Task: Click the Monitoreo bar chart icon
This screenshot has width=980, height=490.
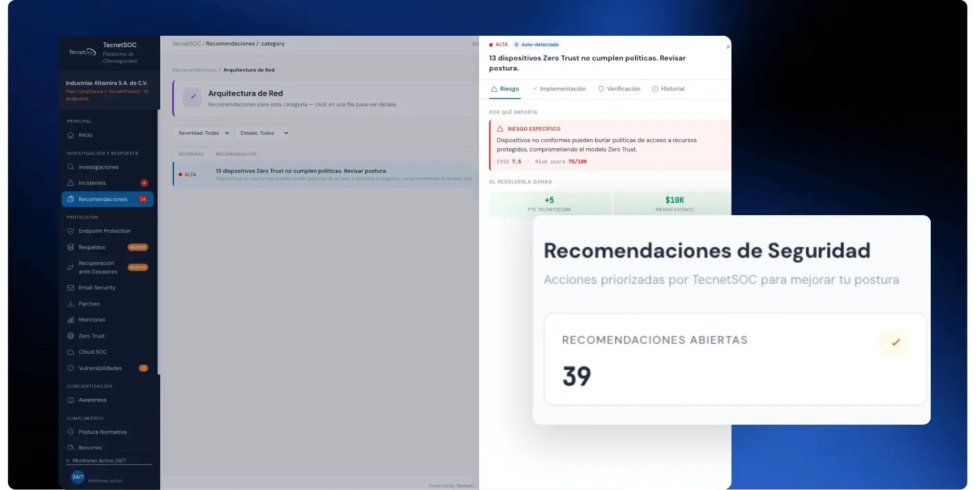Action: (71, 320)
